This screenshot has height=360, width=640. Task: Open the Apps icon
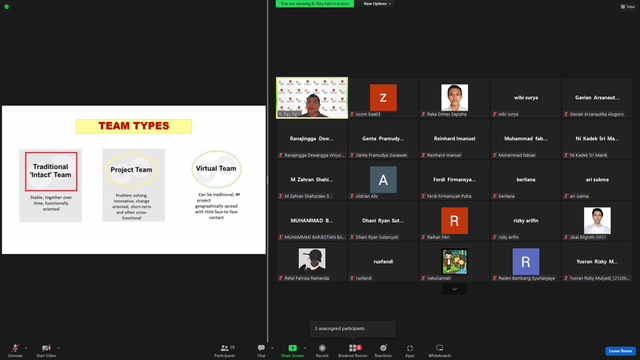[410, 348]
